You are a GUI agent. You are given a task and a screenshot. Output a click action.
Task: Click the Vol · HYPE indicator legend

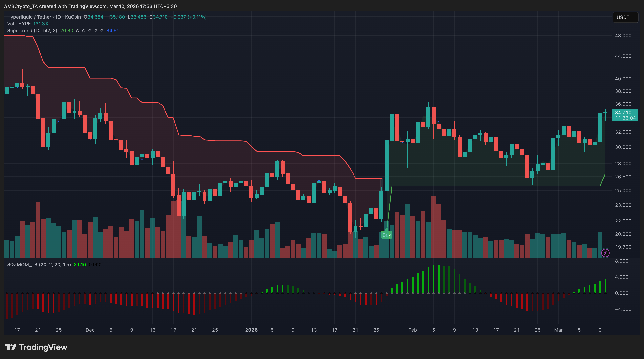tap(19, 24)
